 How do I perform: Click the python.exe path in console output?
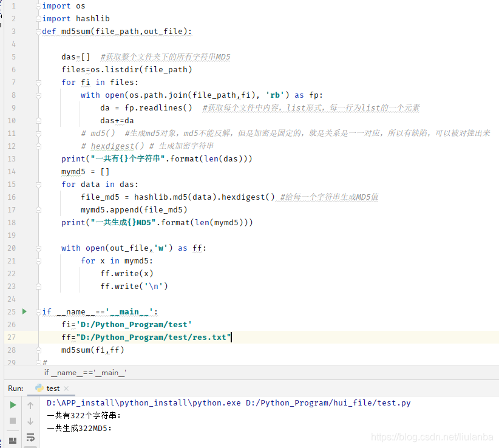coord(143,403)
